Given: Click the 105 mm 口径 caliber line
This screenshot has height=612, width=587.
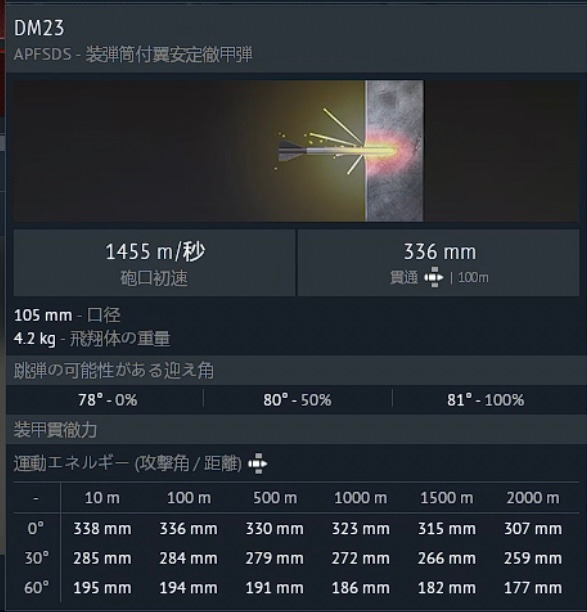Looking at the screenshot, I should coord(67,315).
